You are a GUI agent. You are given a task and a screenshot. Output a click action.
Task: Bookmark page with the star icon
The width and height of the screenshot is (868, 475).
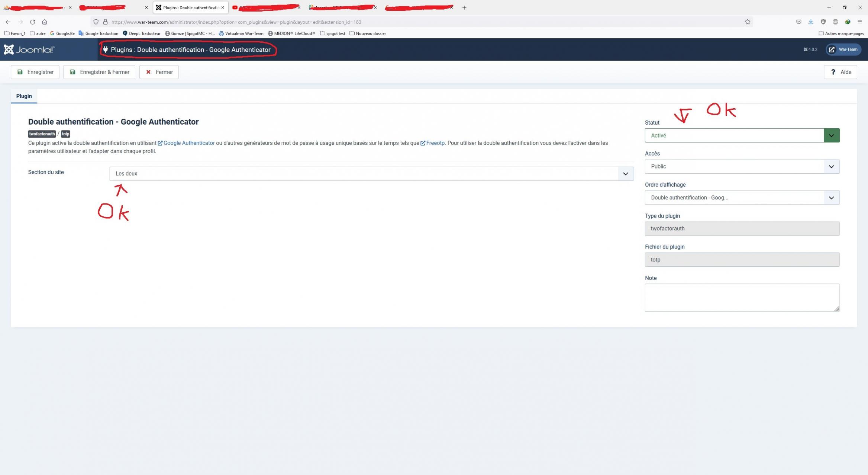pos(748,22)
